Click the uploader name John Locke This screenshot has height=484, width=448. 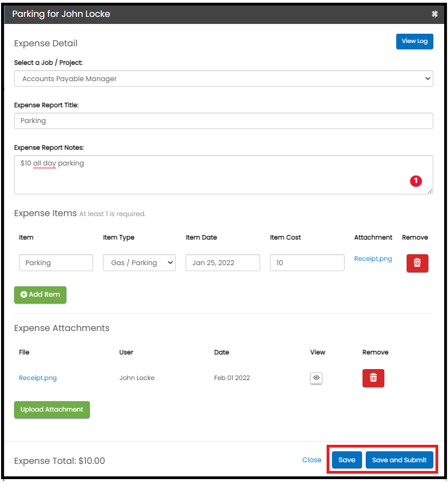pos(137,378)
